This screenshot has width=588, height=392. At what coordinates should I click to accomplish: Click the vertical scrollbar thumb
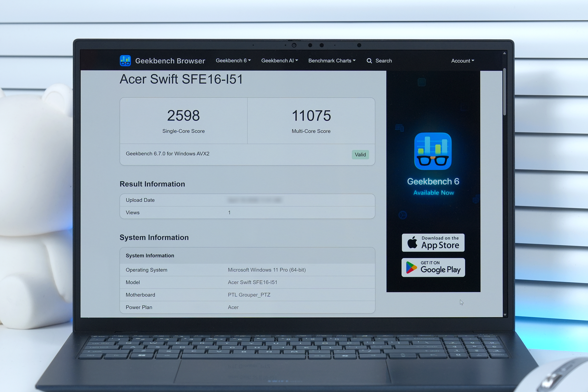click(x=505, y=92)
